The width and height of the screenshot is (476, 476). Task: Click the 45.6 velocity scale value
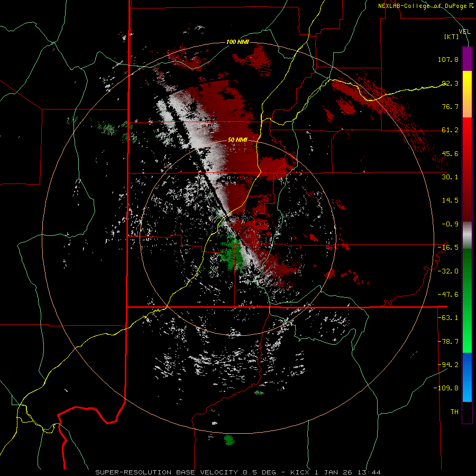click(x=450, y=153)
